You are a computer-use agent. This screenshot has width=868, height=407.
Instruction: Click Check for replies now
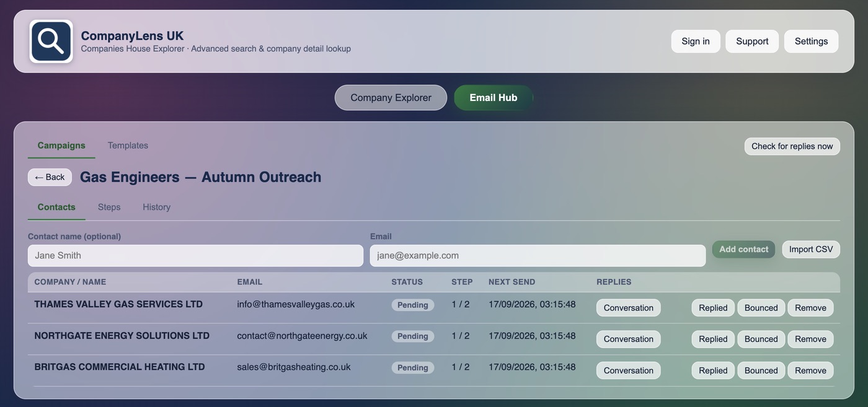(x=792, y=146)
